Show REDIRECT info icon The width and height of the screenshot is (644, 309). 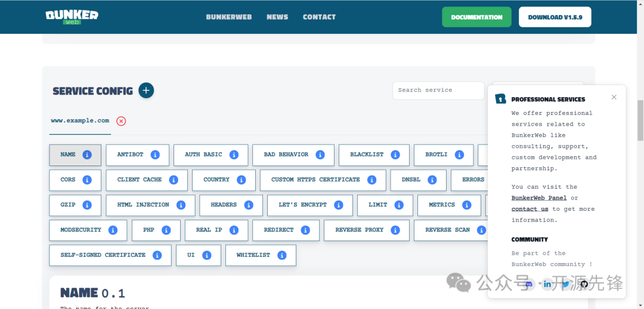(x=305, y=230)
